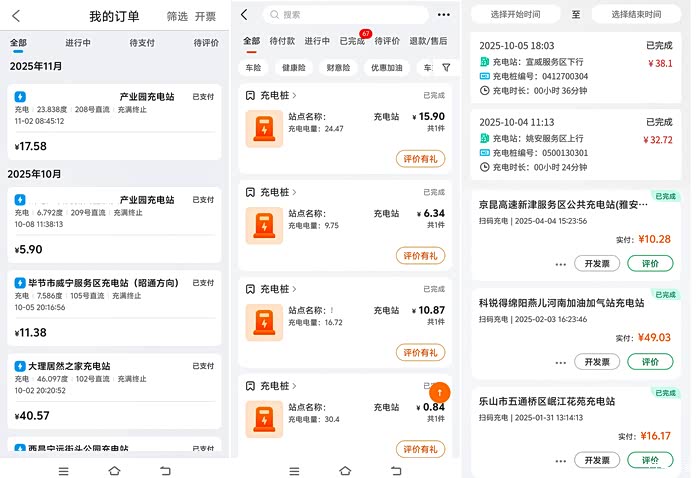Tap lightning icon on ¥17.58 order
700x478 pixels.
coord(20,96)
